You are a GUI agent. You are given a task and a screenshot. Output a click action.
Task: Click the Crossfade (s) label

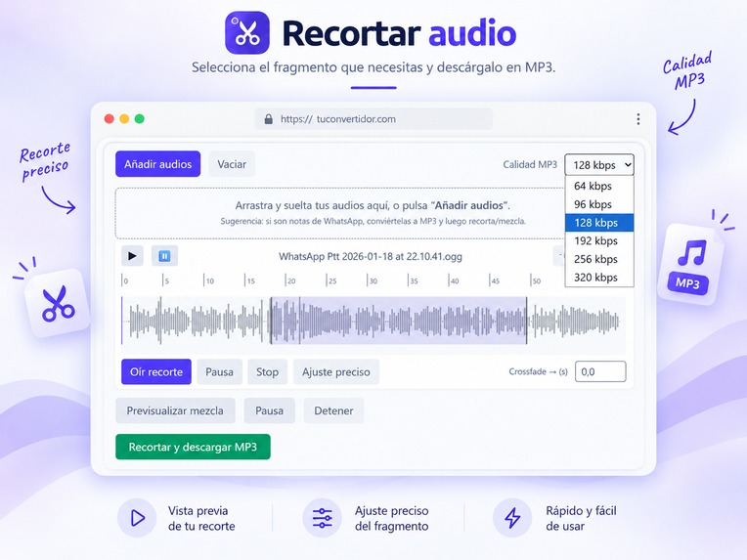coord(539,372)
